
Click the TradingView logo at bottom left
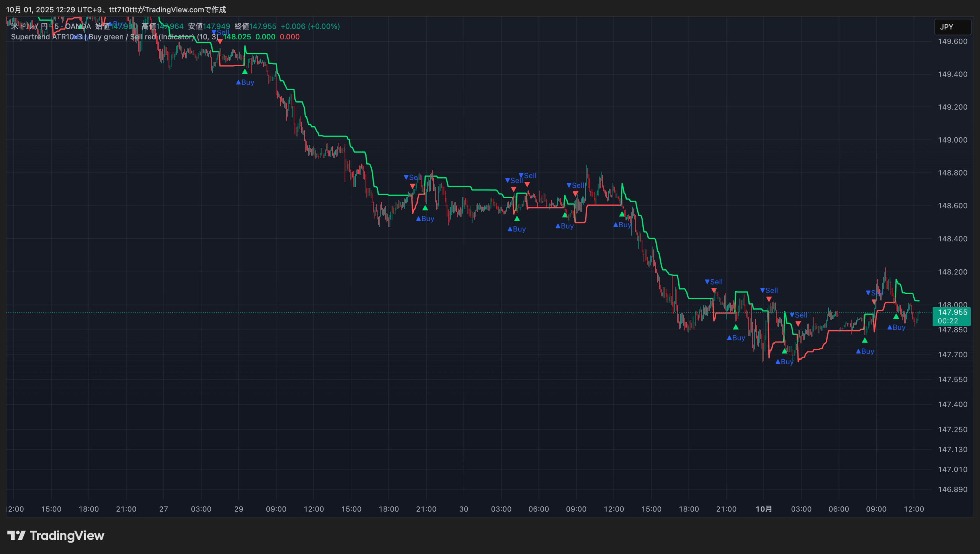coord(56,535)
